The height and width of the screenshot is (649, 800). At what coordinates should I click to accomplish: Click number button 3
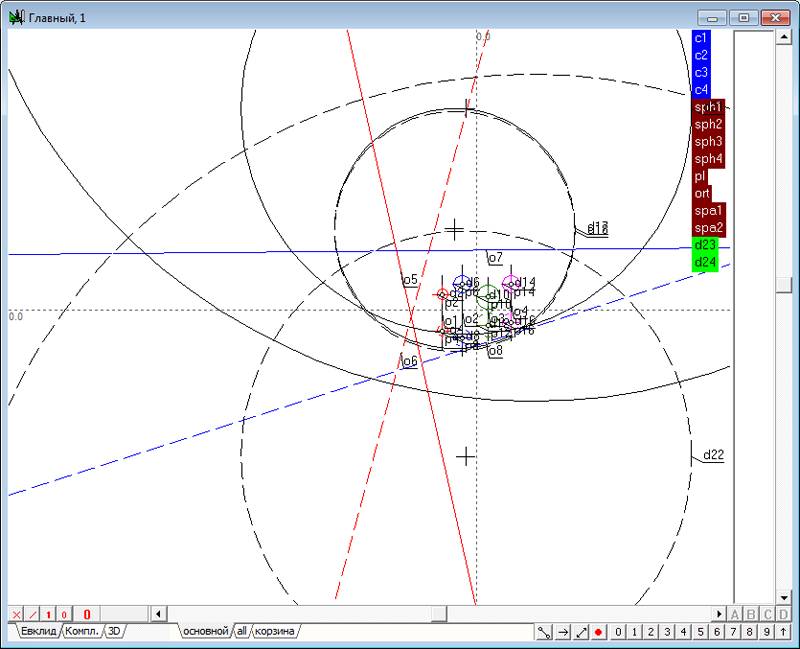[x=667, y=632]
